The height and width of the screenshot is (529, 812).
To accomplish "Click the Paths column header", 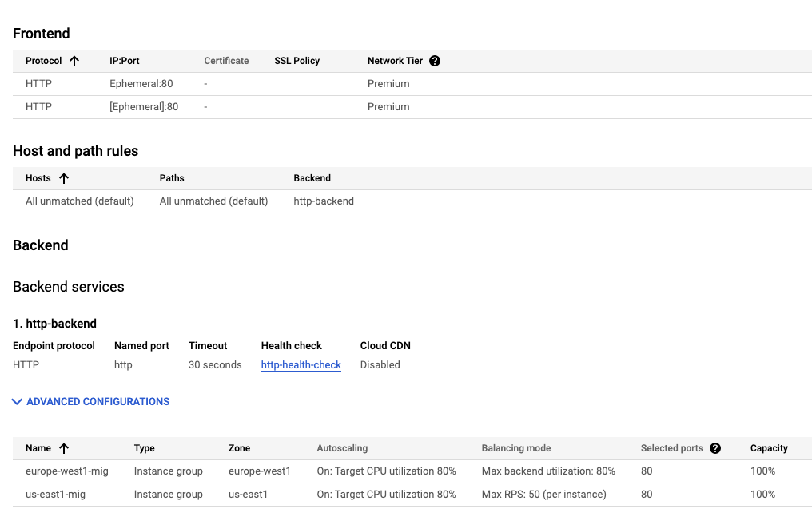I will click(x=172, y=178).
